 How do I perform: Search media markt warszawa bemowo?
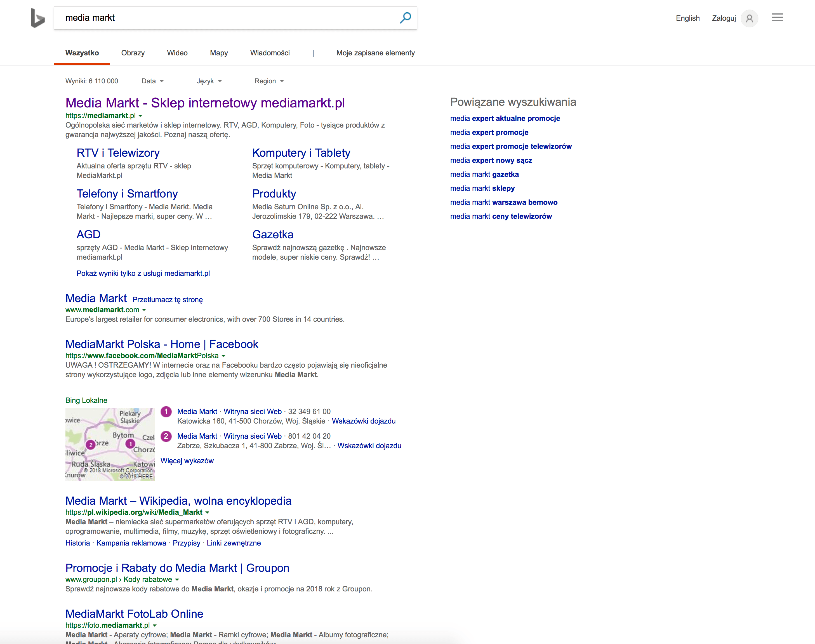[x=504, y=202]
